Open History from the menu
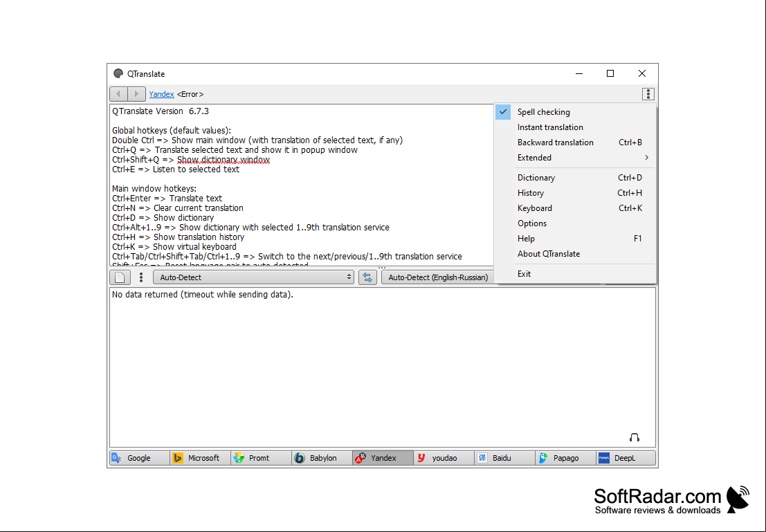The image size is (766, 532). click(x=575, y=192)
